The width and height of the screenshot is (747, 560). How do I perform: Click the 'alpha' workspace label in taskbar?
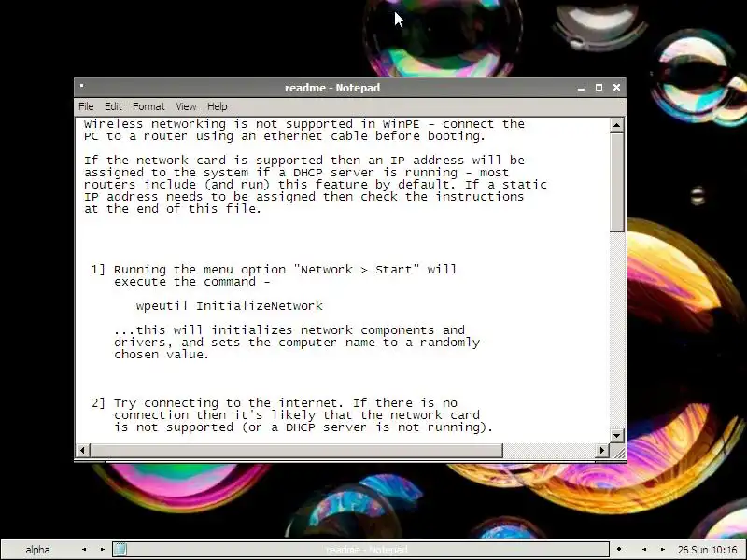click(x=37, y=550)
